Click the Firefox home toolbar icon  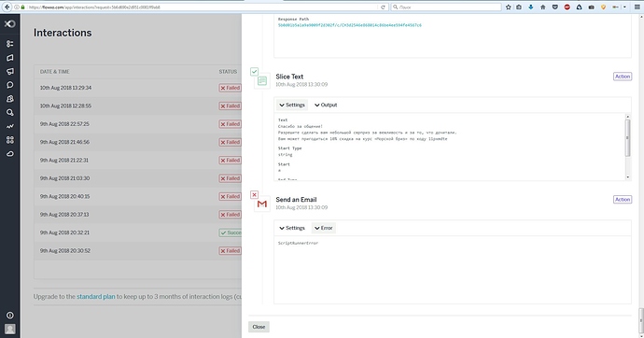click(543, 7)
